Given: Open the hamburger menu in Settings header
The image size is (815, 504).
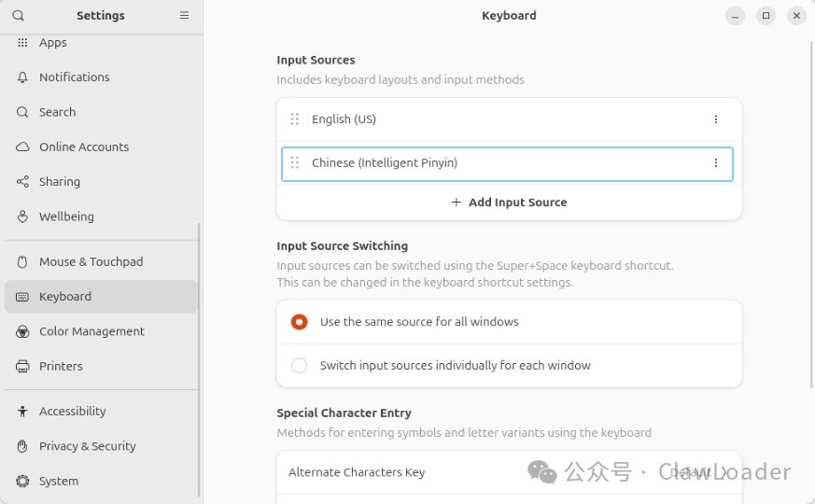Looking at the screenshot, I should 184,16.
